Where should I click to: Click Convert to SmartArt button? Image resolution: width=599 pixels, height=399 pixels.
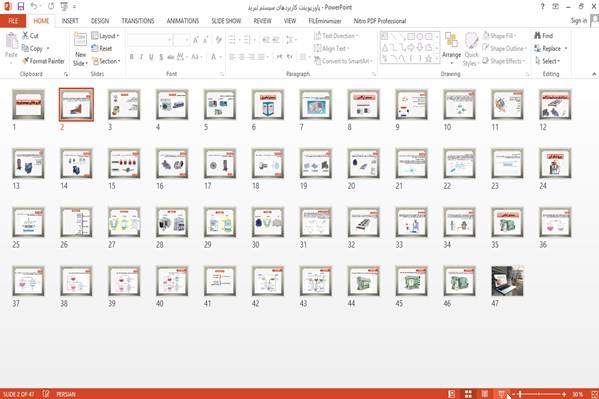pyautogui.click(x=343, y=61)
